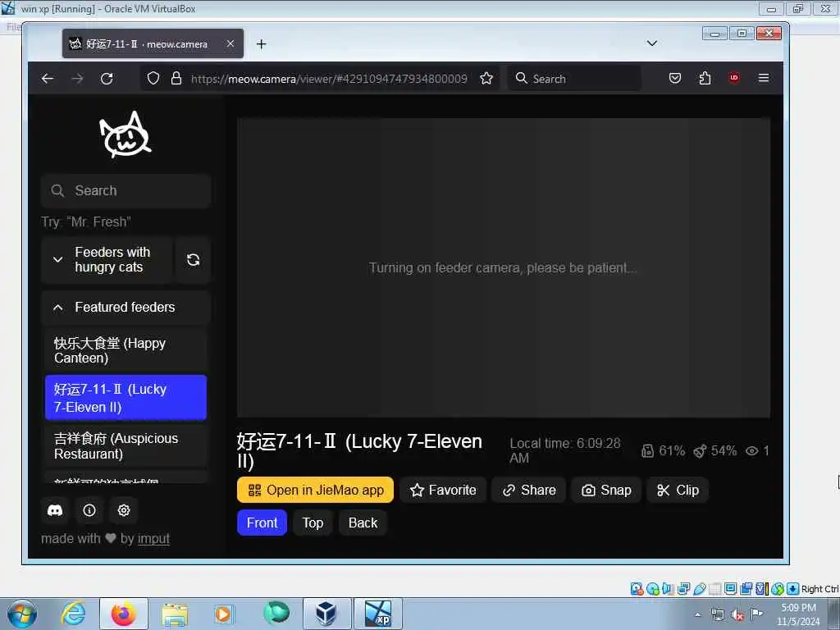
Task: Open Windows Media Player taskbar icon
Action: tap(223, 614)
